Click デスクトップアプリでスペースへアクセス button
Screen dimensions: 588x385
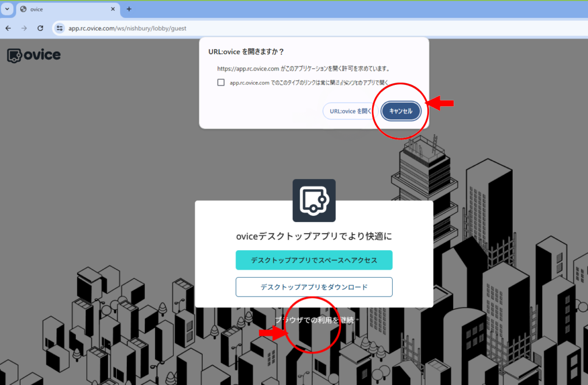click(x=314, y=260)
